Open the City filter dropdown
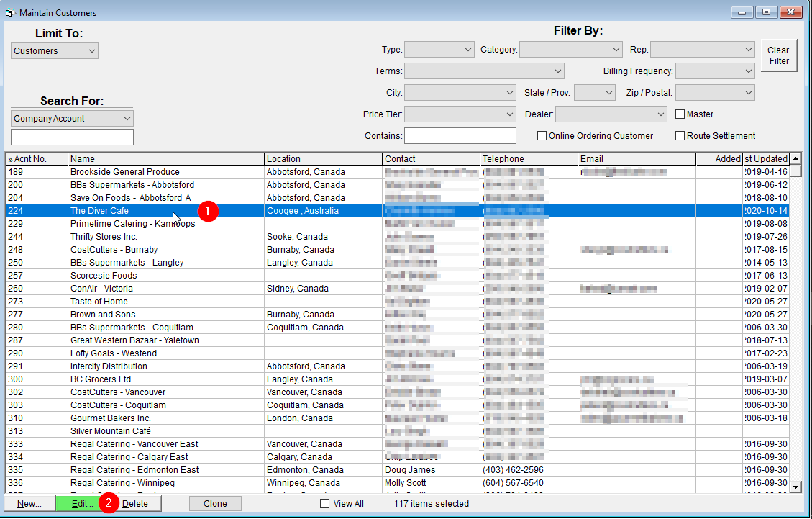Viewport: 812px width, 519px height. point(460,93)
